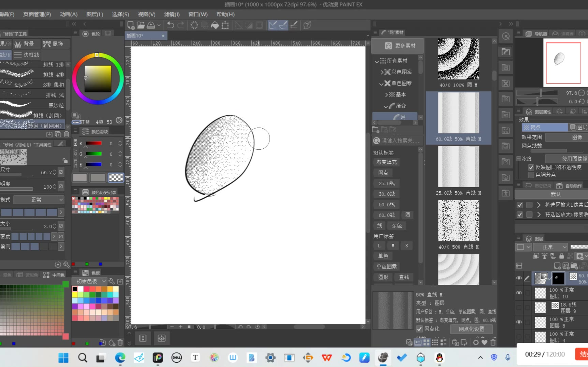Toggle the 网点化 checkbox
The image size is (588, 367).
click(420, 329)
